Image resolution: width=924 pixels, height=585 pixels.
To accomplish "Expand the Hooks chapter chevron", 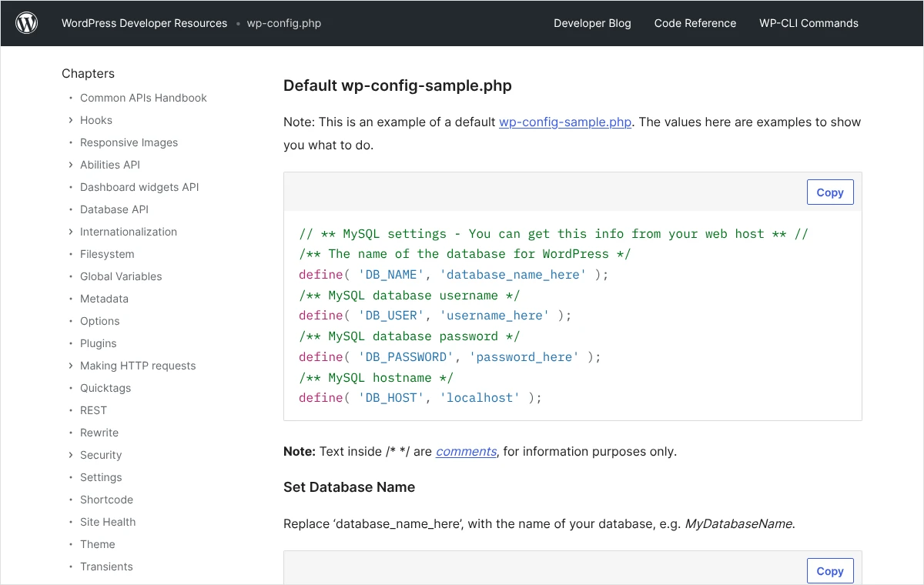I will click(x=71, y=120).
